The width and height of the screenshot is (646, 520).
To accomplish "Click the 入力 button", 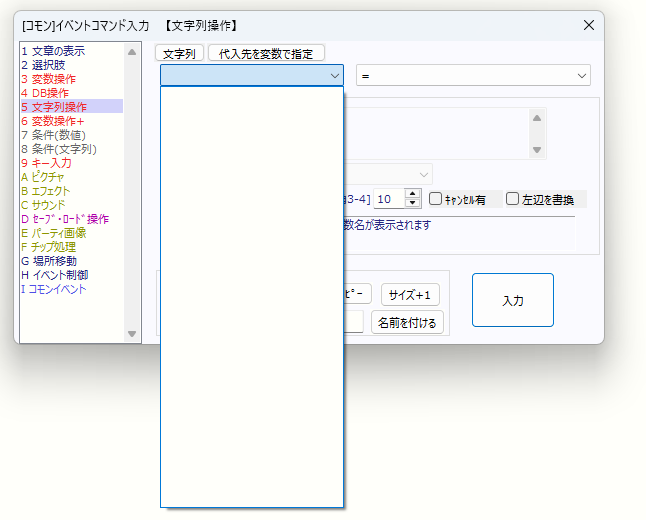I will 512,300.
